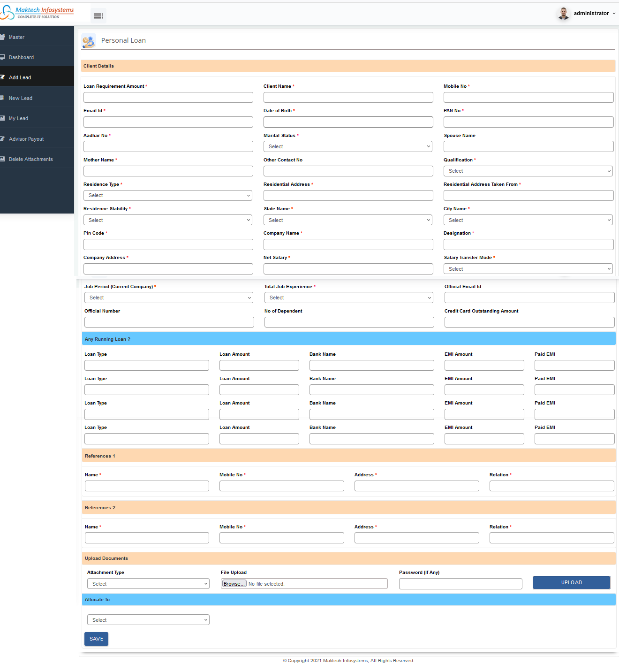Click Browse to choose a file
This screenshot has height=672, width=619.
234,584
